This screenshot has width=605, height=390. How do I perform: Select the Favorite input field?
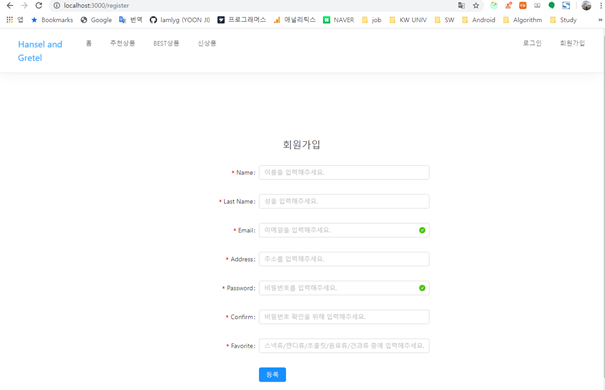tap(344, 346)
